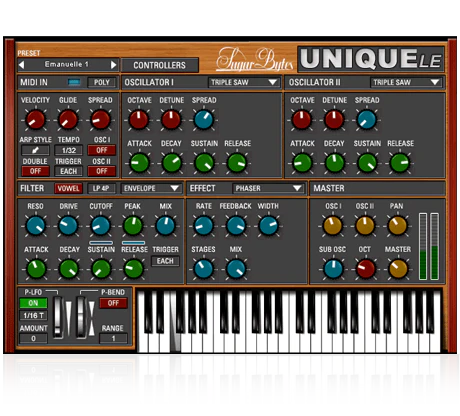
Task: Toggle the P-LFO ON button
Action: (33, 303)
